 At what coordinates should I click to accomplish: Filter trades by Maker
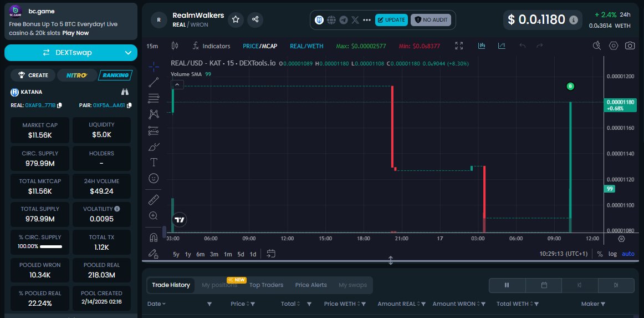[603, 304]
